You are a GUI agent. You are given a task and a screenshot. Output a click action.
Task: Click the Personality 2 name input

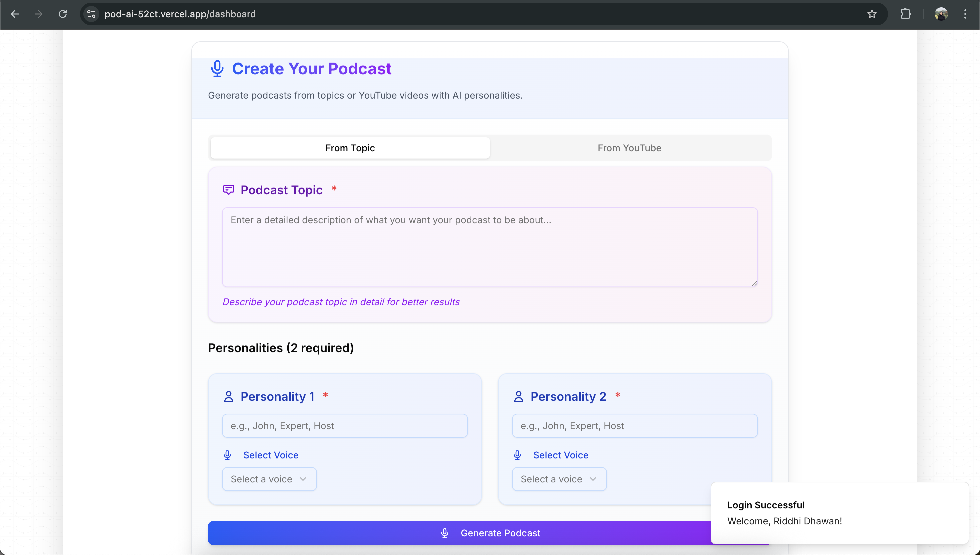pyautogui.click(x=634, y=425)
